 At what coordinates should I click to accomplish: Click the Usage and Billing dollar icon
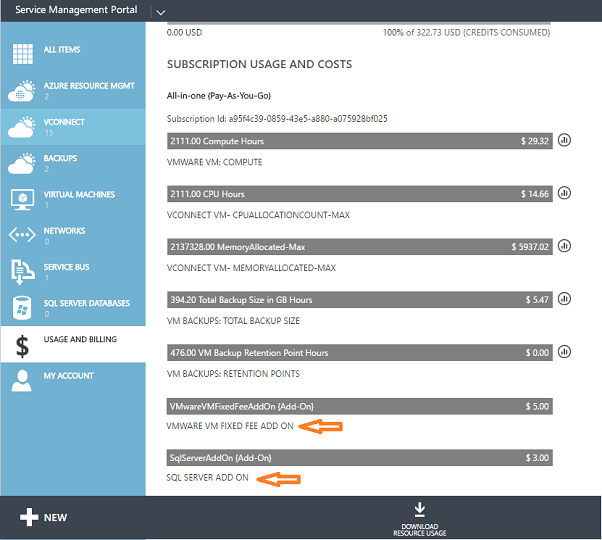click(x=22, y=346)
